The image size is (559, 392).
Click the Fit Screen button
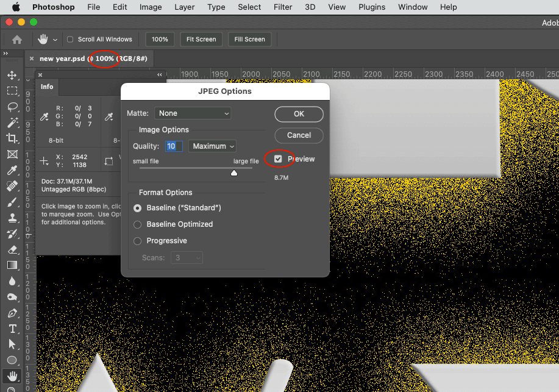[x=201, y=39]
